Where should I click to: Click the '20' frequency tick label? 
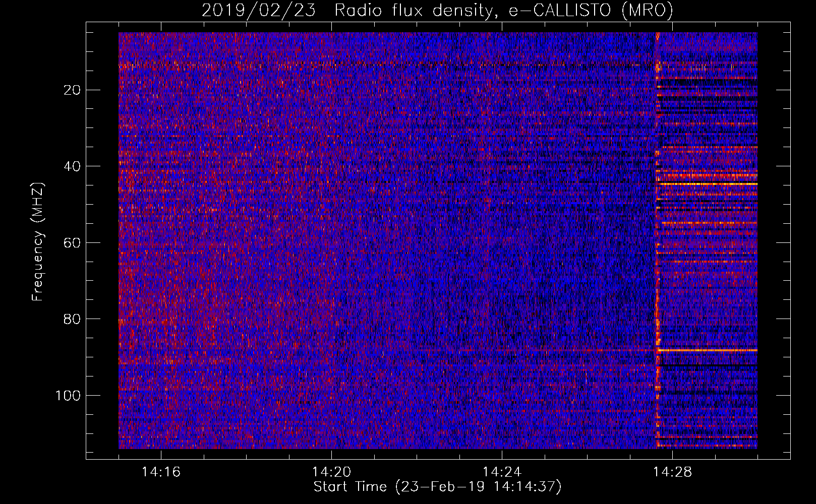coord(72,90)
